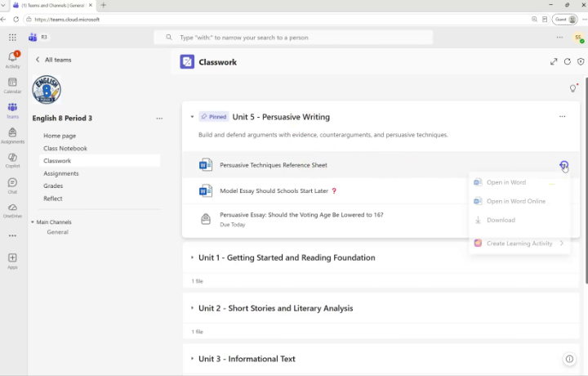Click the browser zoom magnifier icon

tap(534, 19)
